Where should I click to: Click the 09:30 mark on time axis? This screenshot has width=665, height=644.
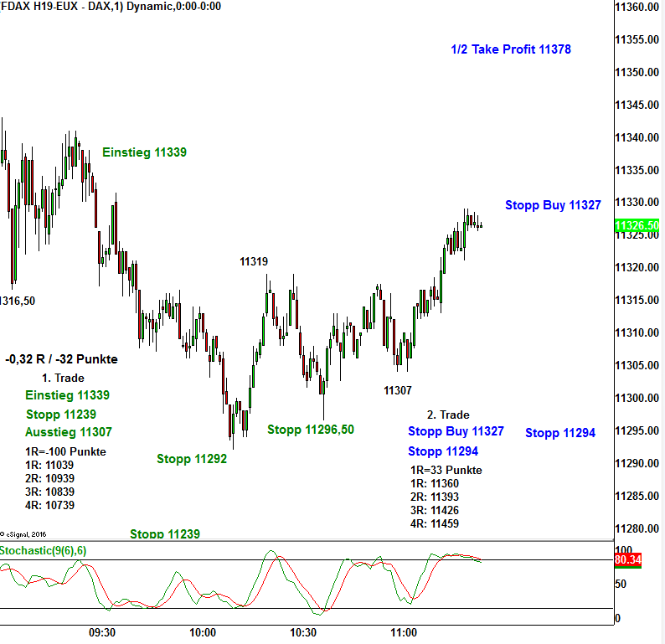pyautogui.click(x=101, y=633)
